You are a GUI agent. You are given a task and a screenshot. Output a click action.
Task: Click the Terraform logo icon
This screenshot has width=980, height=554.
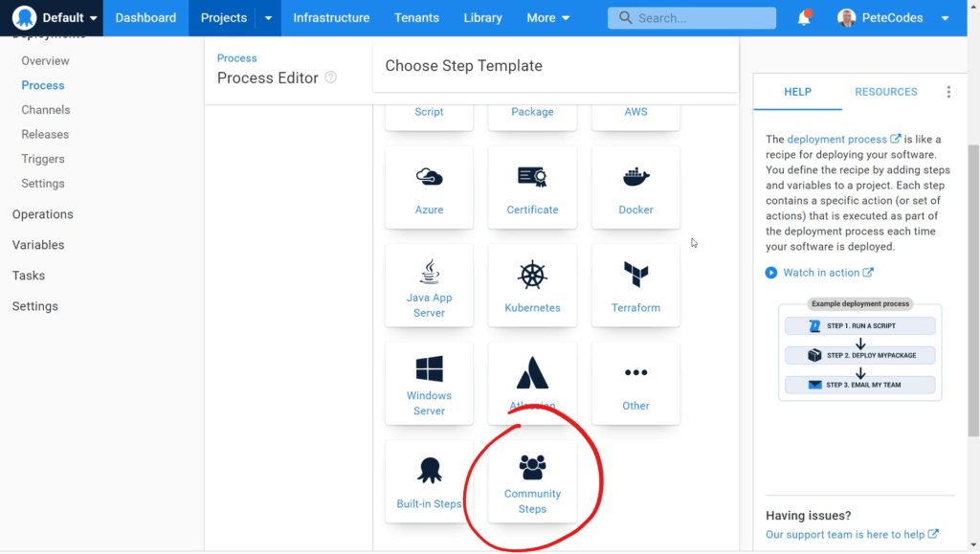pos(636,275)
